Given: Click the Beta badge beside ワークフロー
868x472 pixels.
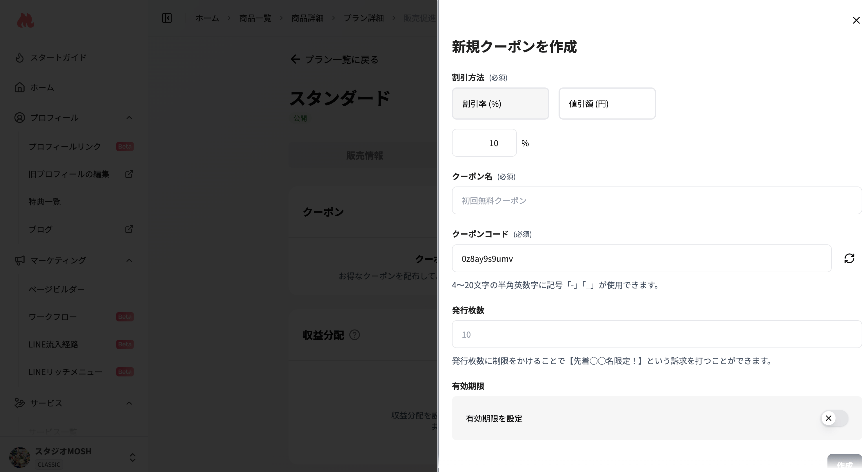Looking at the screenshot, I should click(125, 317).
